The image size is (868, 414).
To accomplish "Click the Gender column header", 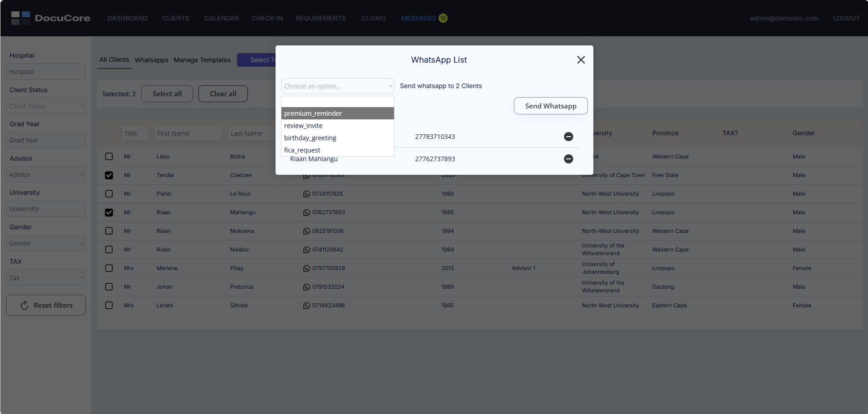I will [x=804, y=133].
